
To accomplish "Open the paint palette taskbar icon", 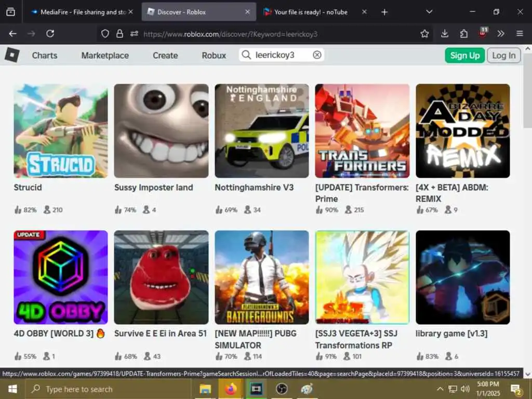I will click(x=307, y=389).
